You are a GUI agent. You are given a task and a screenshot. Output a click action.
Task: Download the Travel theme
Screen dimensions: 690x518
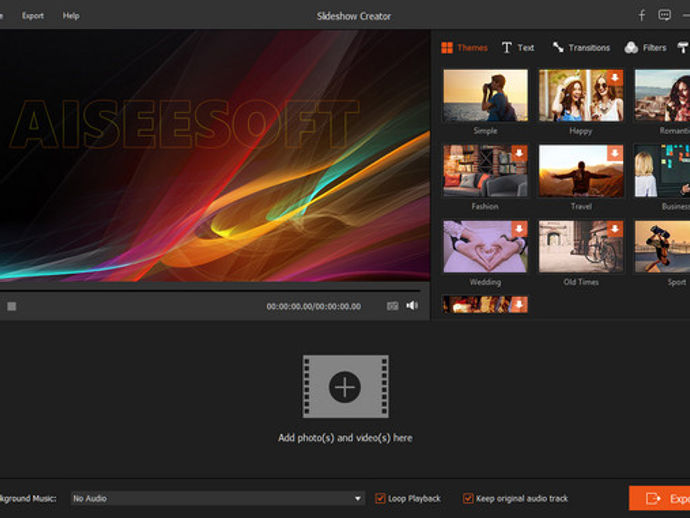(x=615, y=153)
